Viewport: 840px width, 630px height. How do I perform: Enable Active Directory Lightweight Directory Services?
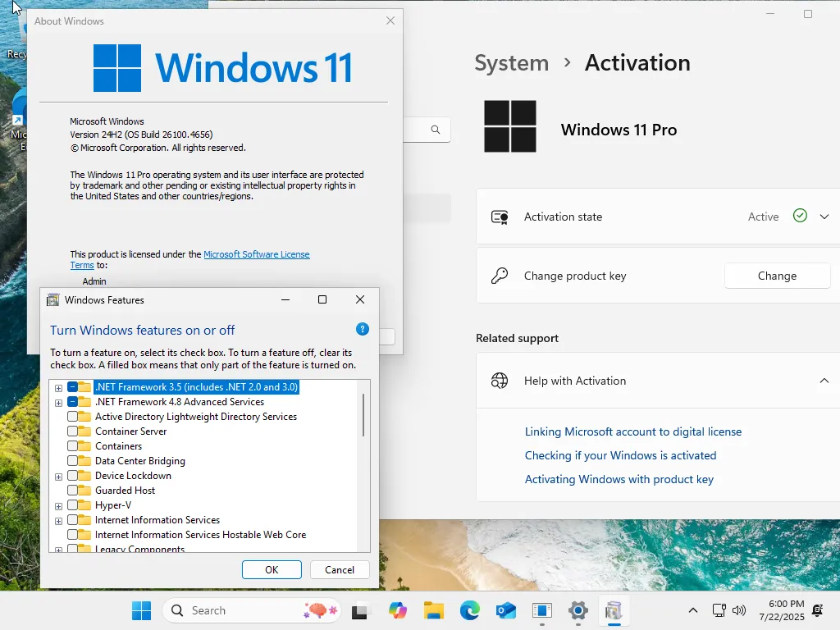(x=72, y=416)
